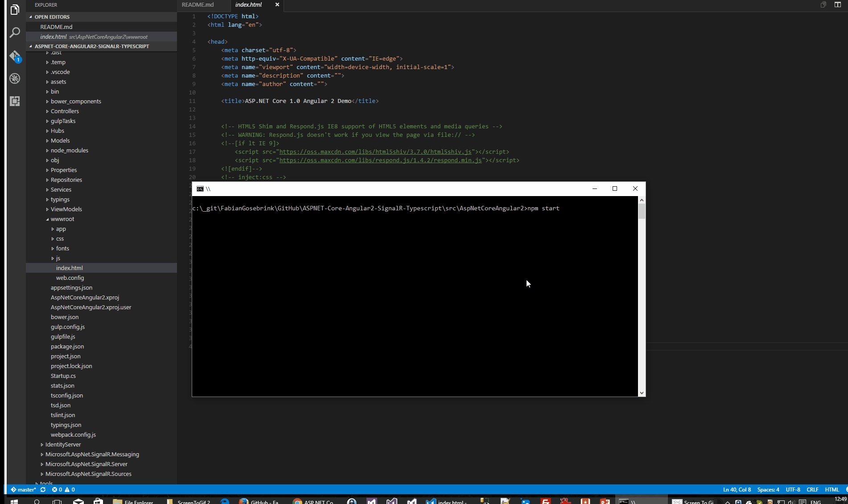Screen dimensions: 848x504
Task: Click the command prompt window icon
Action: 200,189
